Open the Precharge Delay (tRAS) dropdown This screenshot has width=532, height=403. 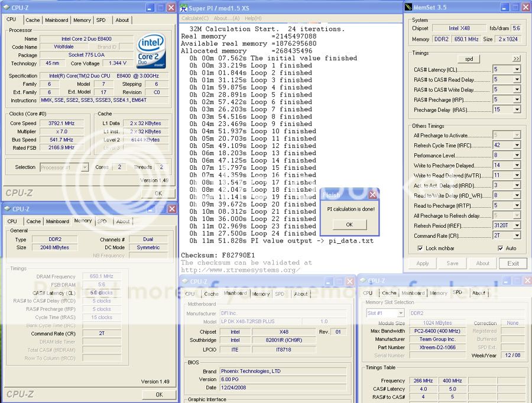517,109
